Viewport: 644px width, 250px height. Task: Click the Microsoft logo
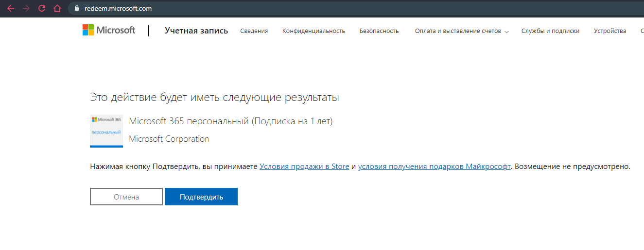109,30
